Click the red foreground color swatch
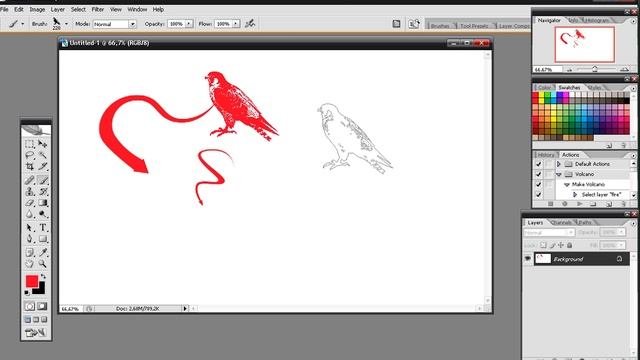The width and height of the screenshot is (640, 360). [x=32, y=281]
